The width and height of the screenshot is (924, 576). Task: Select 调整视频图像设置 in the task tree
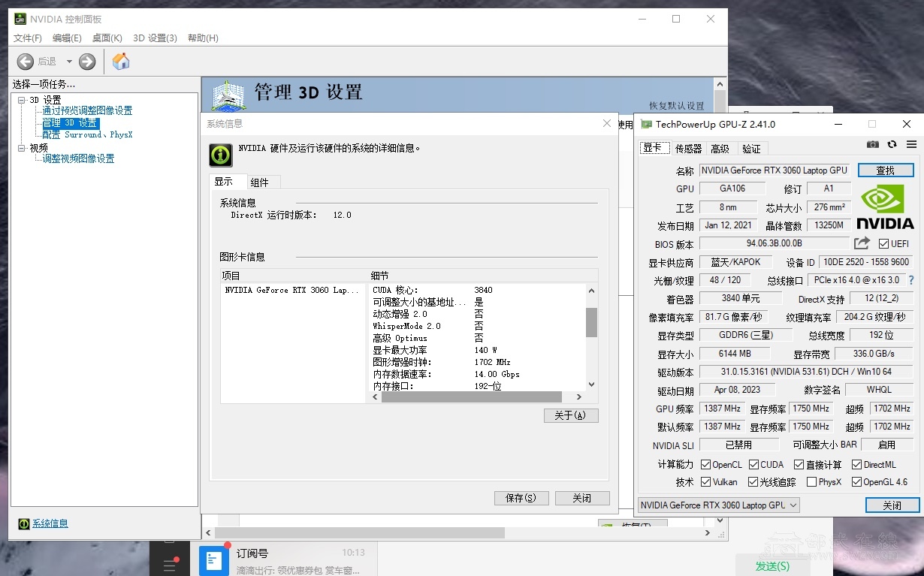pyautogui.click(x=78, y=159)
